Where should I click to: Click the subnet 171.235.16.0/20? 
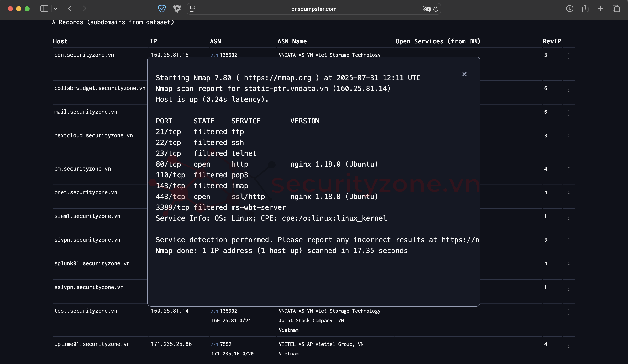pyautogui.click(x=232, y=354)
